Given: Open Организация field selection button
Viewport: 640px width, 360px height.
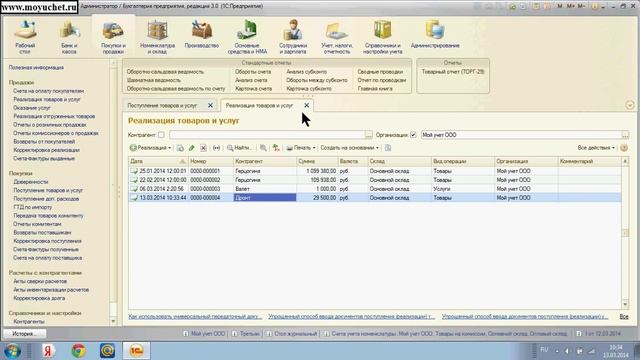Looking at the screenshot, I should pos(625,135).
